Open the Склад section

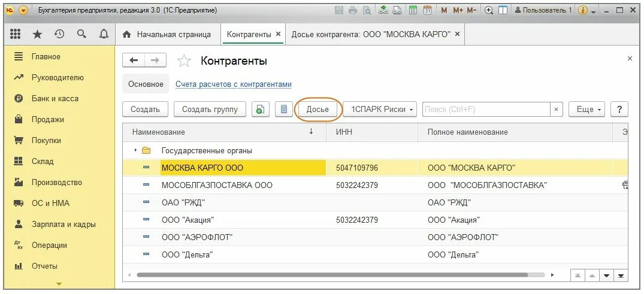pos(43,162)
